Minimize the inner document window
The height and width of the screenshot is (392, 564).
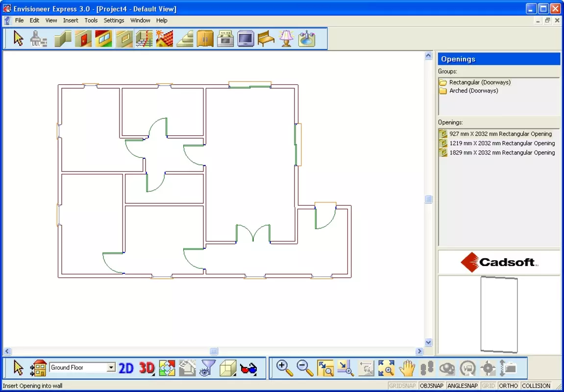coord(538,21)
